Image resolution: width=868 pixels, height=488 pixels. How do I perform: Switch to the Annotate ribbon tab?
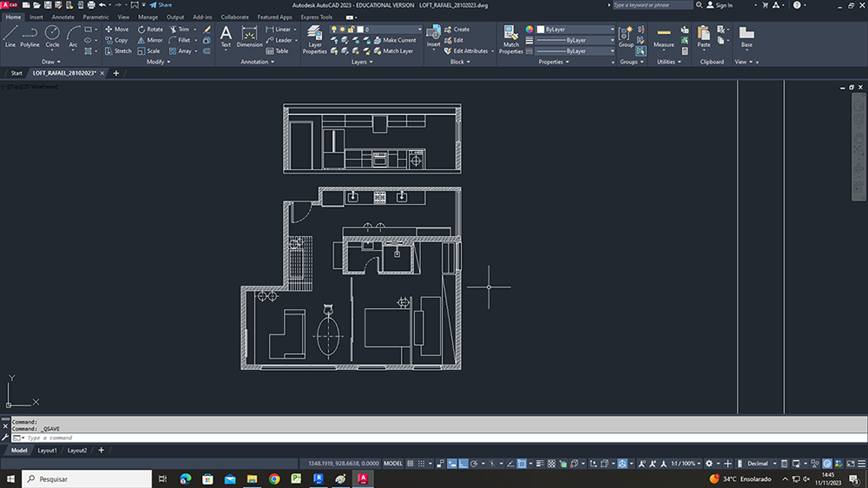click(63, 17)
